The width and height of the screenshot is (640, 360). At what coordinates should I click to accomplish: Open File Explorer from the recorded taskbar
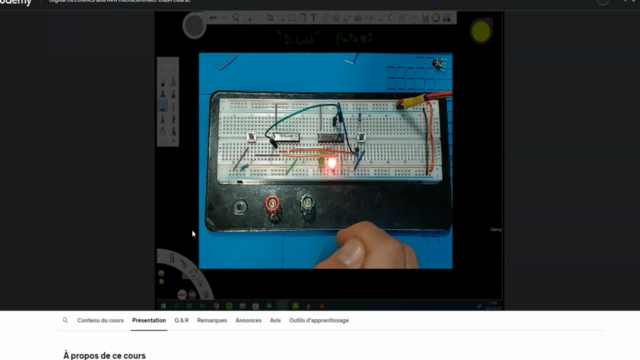(x=242, y=306)
